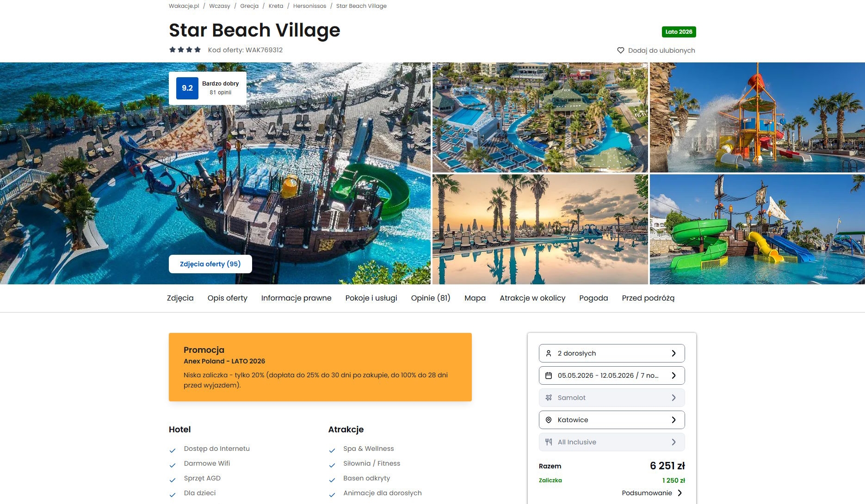Click the 9.2 rating score badge
This screenshot has height=504, width=865.
(187, 88)
